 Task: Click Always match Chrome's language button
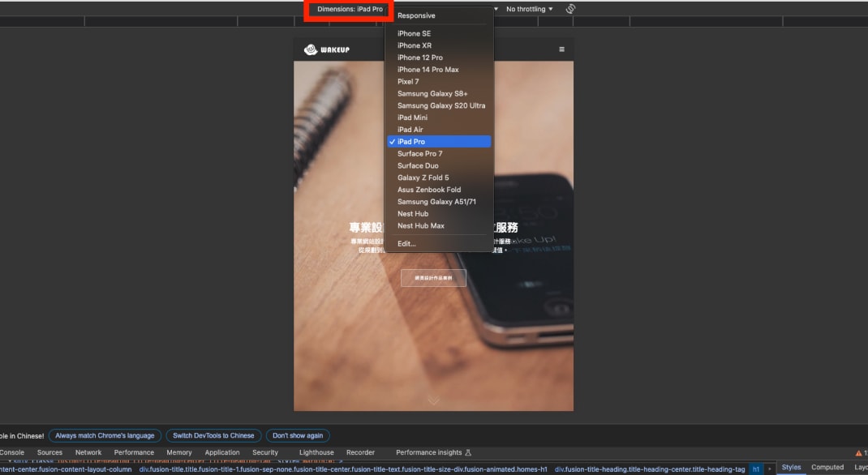105,436
